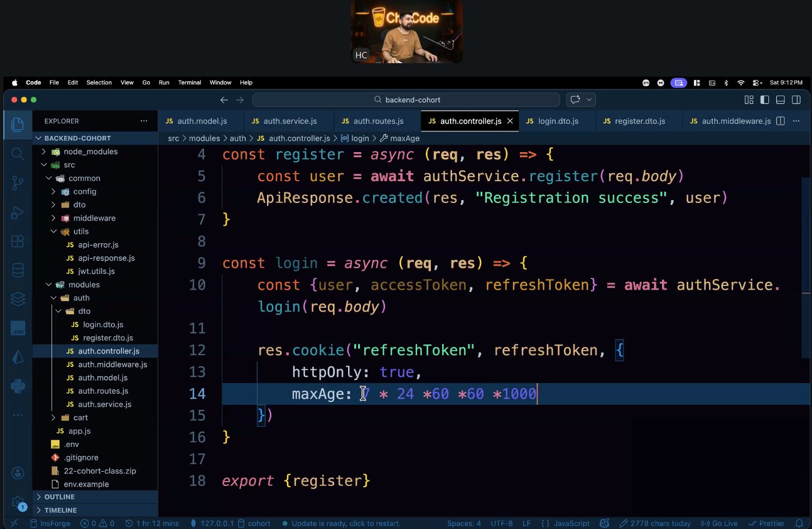The image size is (812, 529).
Task: Click the backend-cohort command center search box
Action: 406,100
